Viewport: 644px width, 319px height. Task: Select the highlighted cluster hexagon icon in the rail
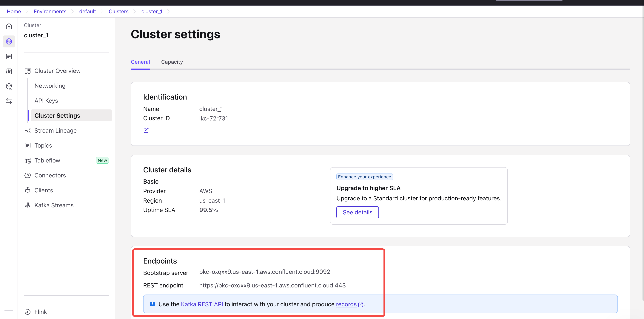[x=9, y=41]
